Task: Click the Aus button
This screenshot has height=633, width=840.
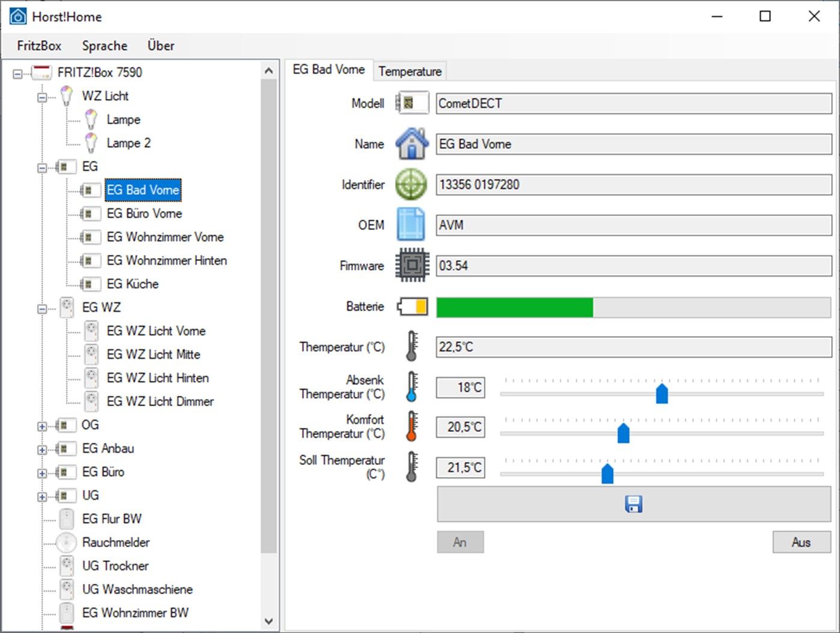Action: coord(802,542)
